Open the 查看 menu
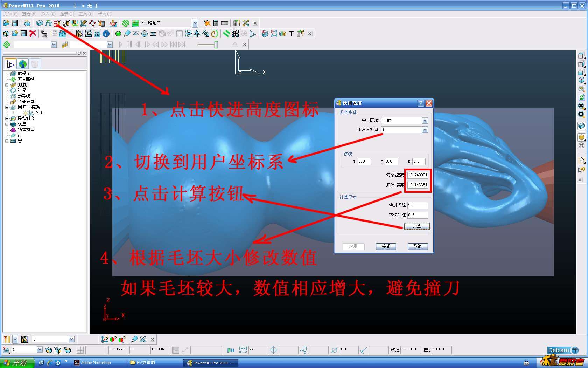 [x=29, y=14]
